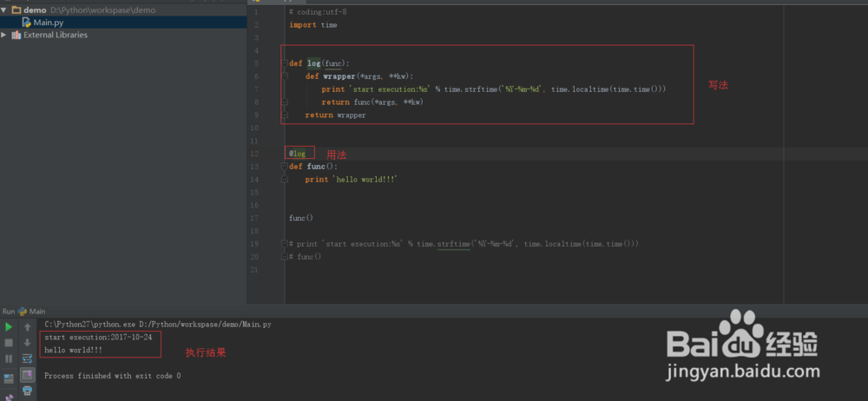Select External Libraries in project tree

pyautogui.click(x=55, y=36)
